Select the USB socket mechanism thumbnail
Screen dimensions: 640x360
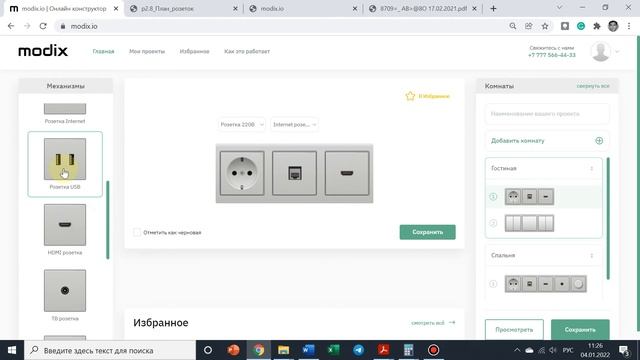(x=65, y=159)
